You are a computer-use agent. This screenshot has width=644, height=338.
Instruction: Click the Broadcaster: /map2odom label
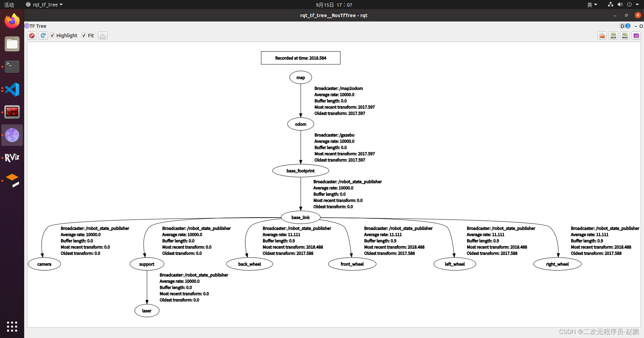338,89
